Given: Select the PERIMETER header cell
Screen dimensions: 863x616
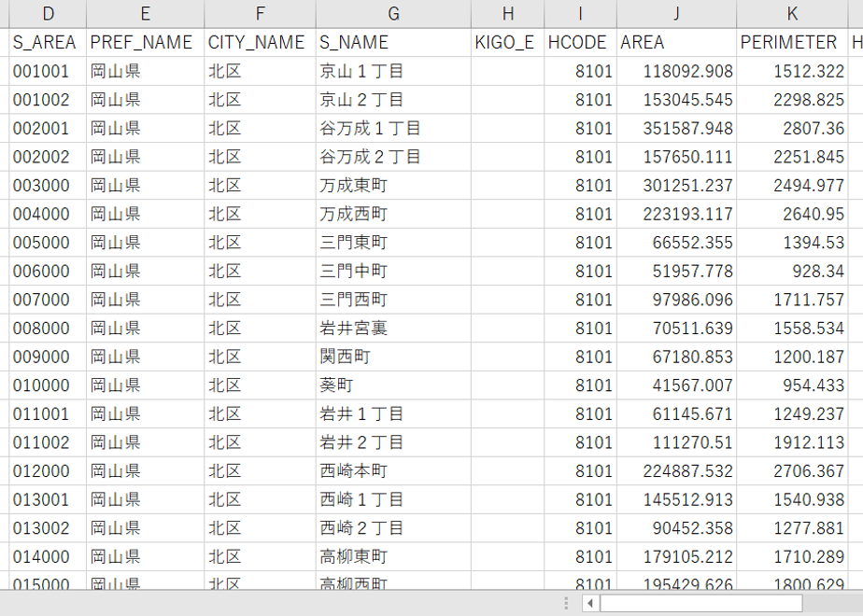Looking at the screenshot, I should click(792, 42).
